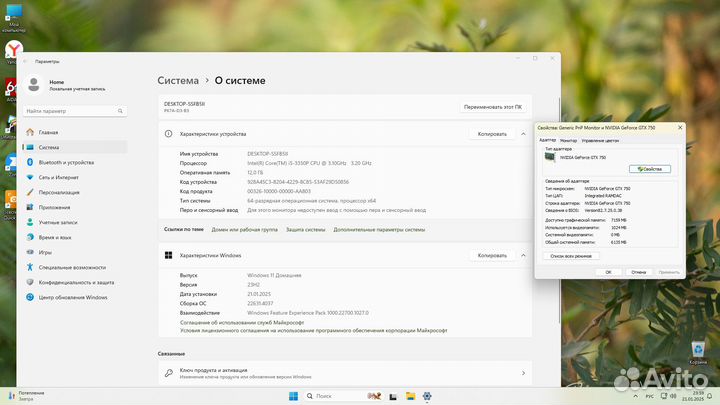Click Свойства button in adapter dialog

pyautogui.click(x=650, y=169)
